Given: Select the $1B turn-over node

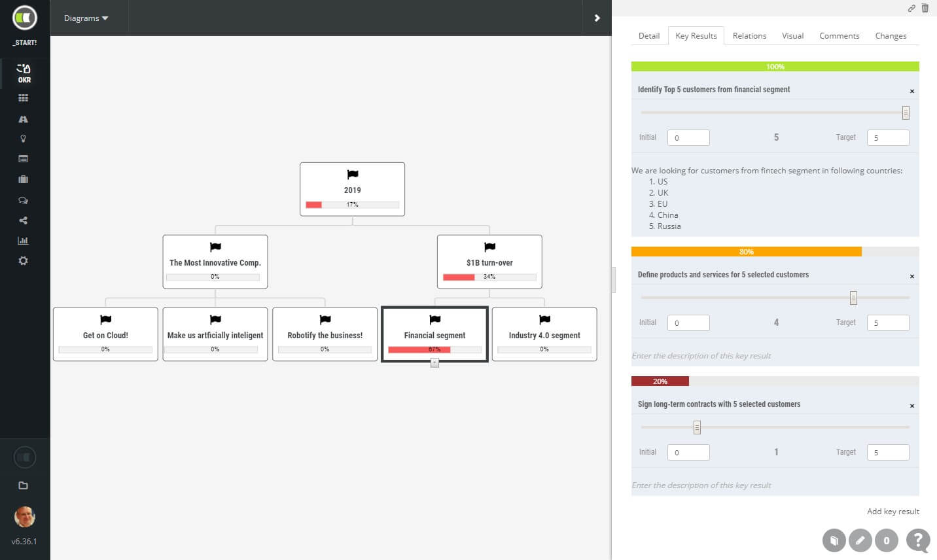Looking at the screenshot, I should pos(489,262).
